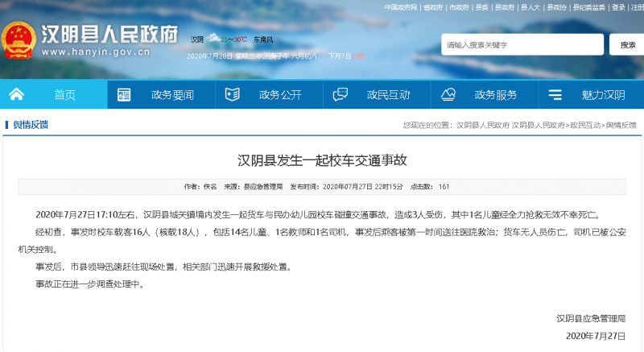Click 舆情反馈 in the breadcrumb path
This screenshot has height=352, width=644.
(x=621, y=126)
